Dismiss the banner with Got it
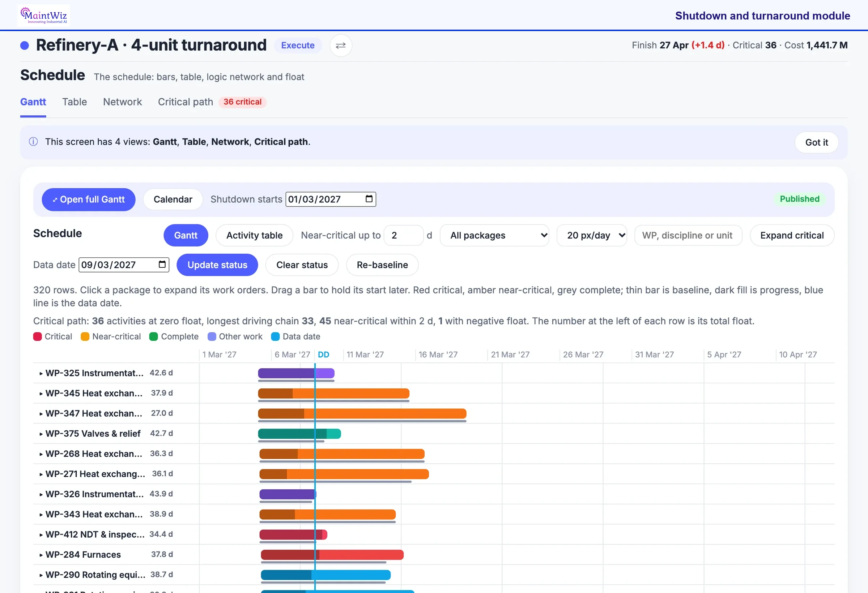Screen dimensions: 868x593 click(816, 142)
